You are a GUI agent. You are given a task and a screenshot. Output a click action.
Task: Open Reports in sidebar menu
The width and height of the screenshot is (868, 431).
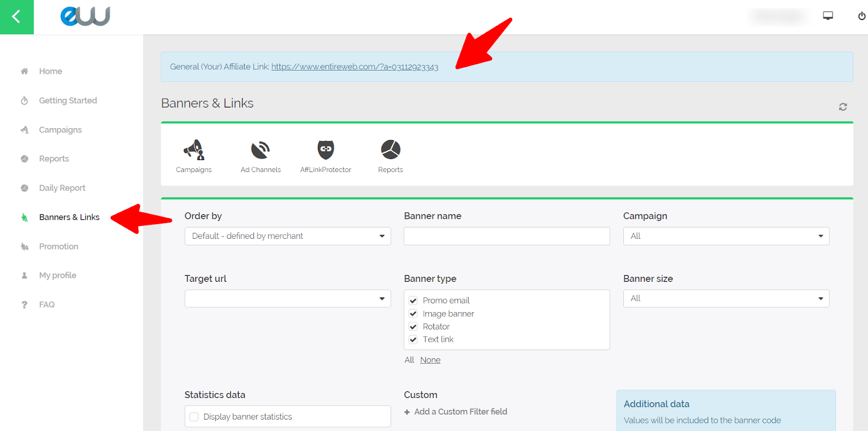[x=54, y=159]
